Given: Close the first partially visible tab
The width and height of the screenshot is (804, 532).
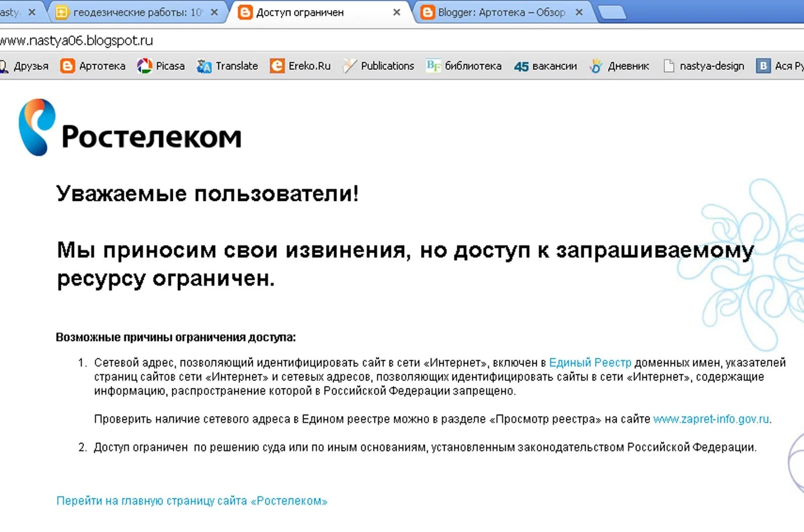Looking at the screenshot, I should pyautogui.click(x=32, y=13).
